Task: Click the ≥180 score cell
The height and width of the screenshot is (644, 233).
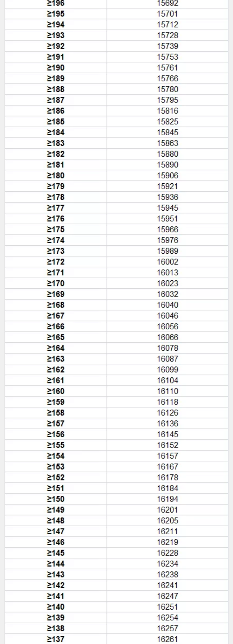Action: click(55, 176)
